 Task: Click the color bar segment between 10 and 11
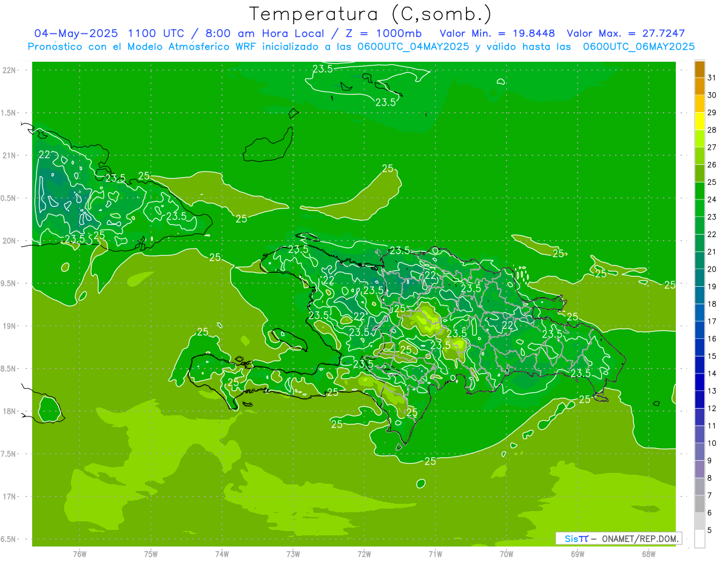[x=699, y=434]
